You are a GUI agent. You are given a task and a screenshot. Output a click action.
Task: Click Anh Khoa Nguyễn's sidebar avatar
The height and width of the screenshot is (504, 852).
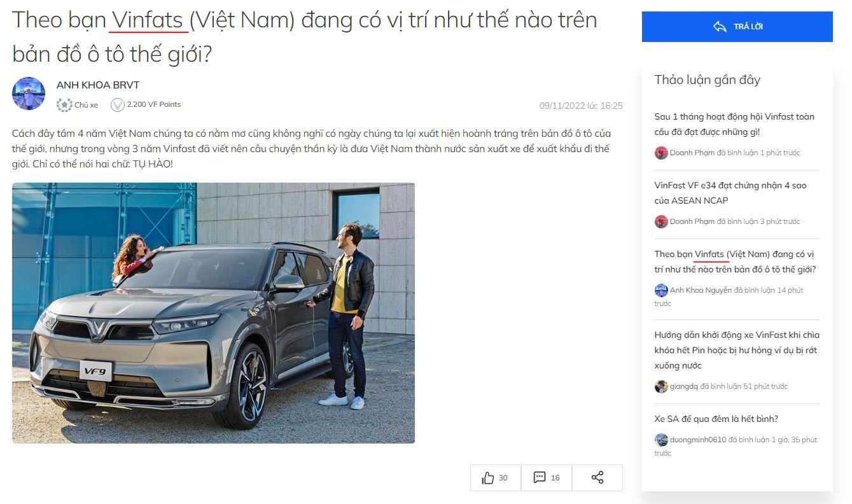tap(661, 290)
